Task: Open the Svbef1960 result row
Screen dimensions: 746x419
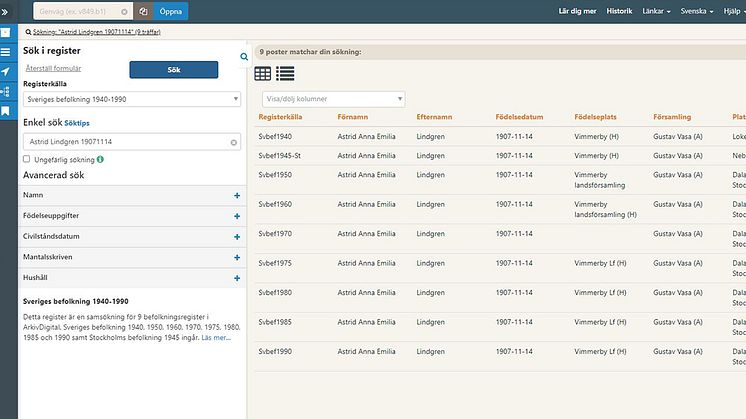Action: (500, 209)
